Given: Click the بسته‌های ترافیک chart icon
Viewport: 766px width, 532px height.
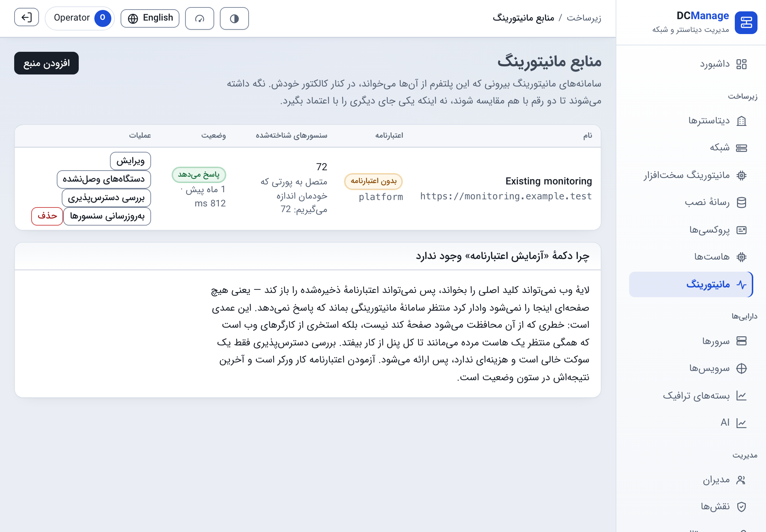Looking at the screenshot, I should click(741, 395).
